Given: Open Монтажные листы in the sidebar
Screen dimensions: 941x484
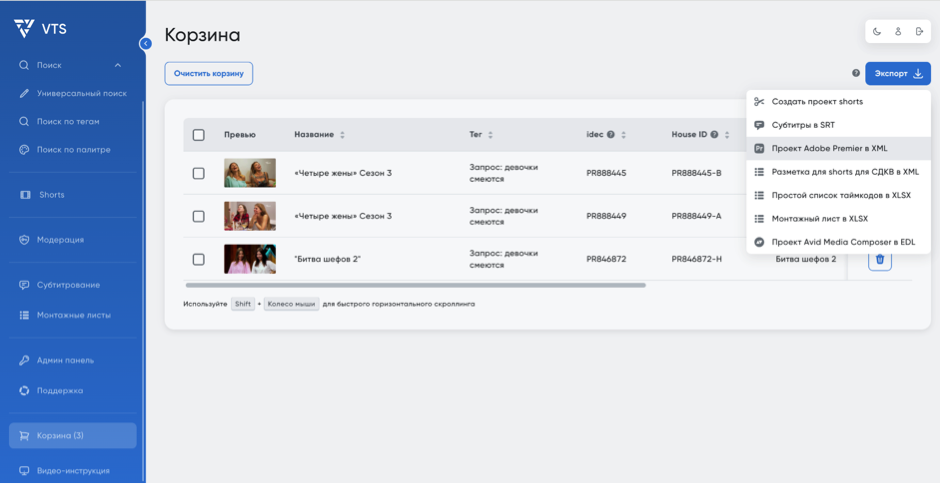Looking at the screenshot, I should [x=73, y=315].
